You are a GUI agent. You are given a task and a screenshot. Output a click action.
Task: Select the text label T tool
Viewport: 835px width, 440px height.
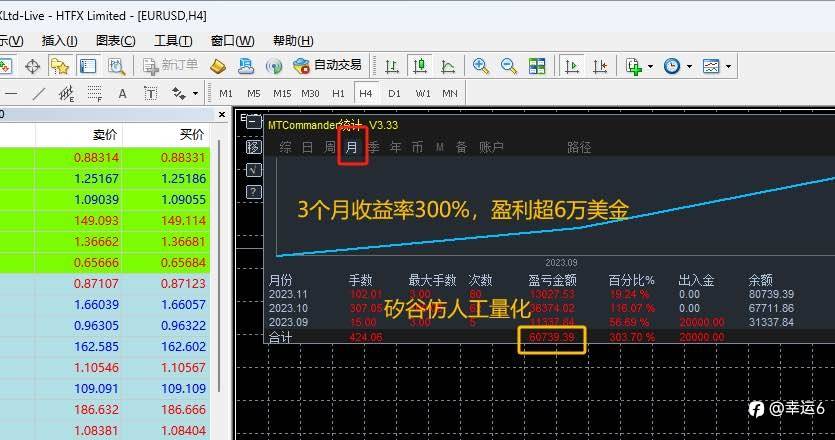(x=150, y=94)
